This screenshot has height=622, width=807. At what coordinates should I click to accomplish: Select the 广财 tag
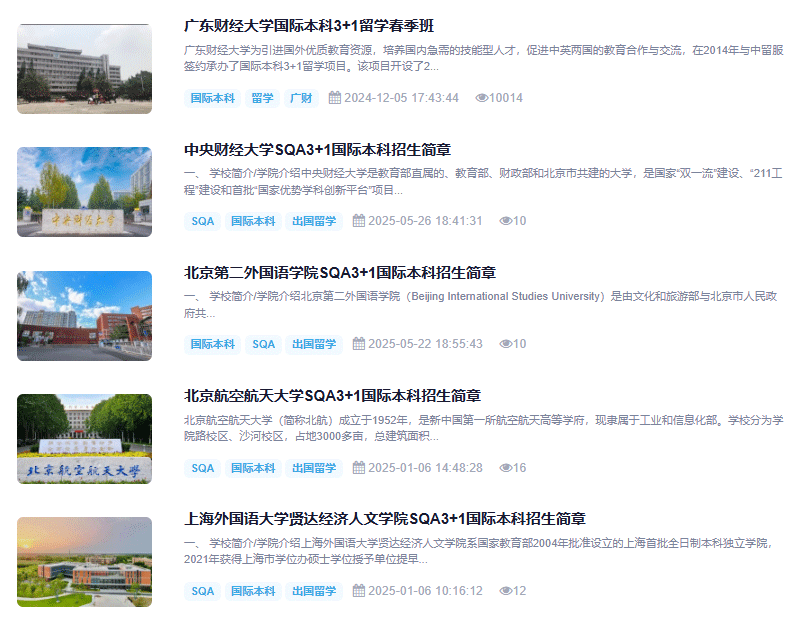point(301,98)
